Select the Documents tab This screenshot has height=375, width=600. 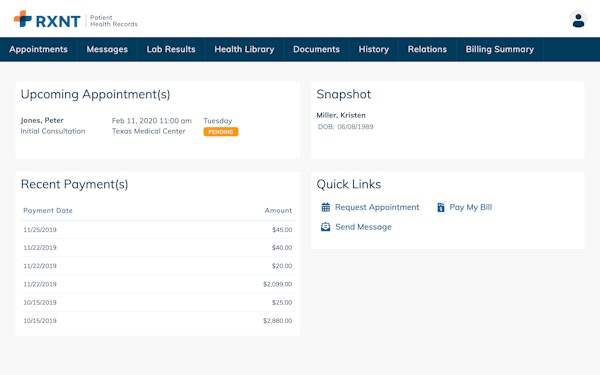pos(316,49)
